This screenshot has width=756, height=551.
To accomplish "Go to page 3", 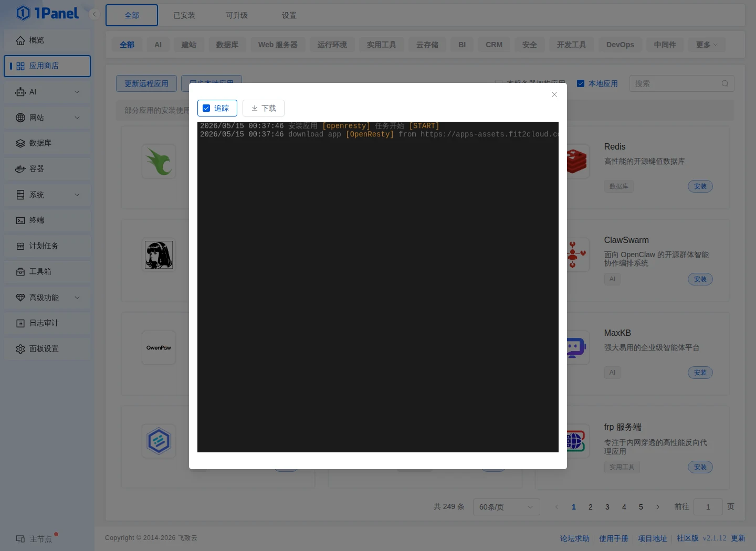I will [607, 507].
